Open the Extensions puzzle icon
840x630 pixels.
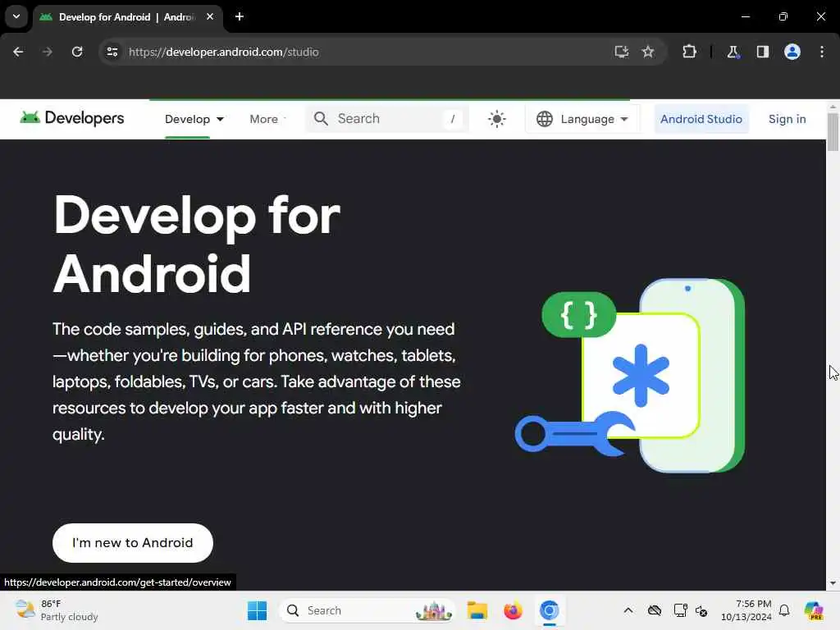click(689, 52)
